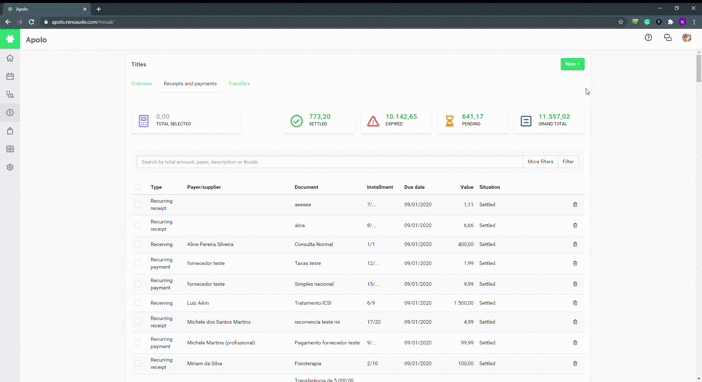The height and width of the screenshot is (382, 702).
Task: Expand the More filters options
Action: 540,162
